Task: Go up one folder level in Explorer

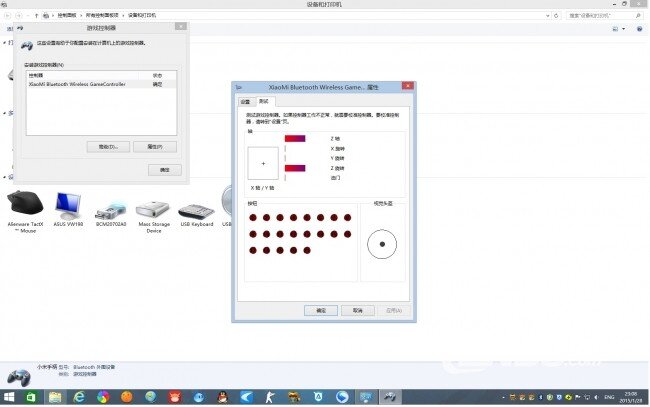Action: tap(36, 15)
